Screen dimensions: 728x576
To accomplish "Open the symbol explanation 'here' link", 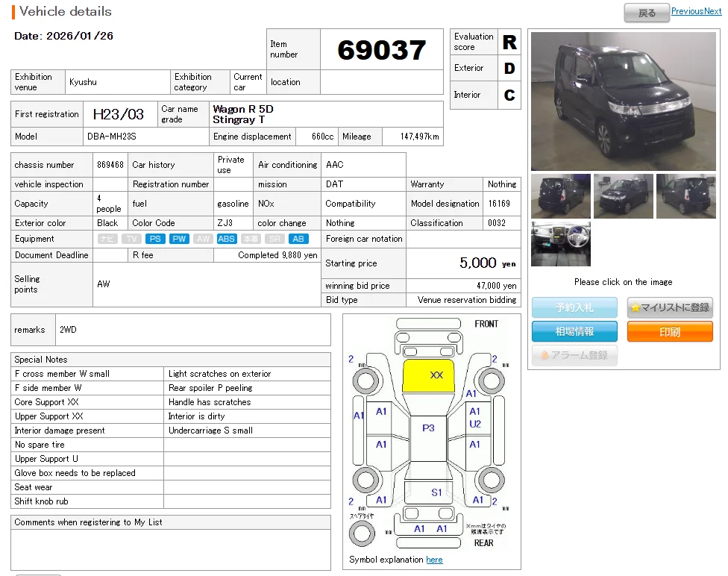I will tap(434, 560).
